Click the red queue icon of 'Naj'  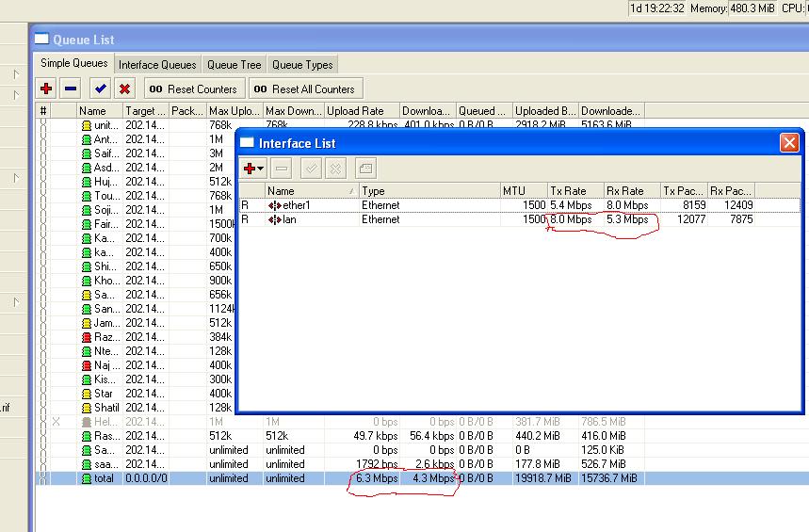pyautogui.click(x=87, y=365)
